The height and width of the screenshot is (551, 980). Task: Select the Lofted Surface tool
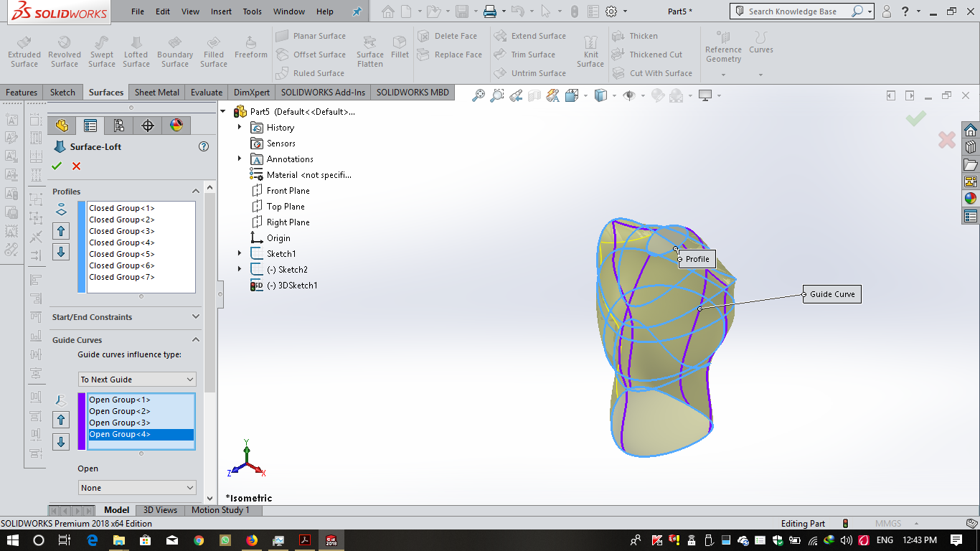[x=136, y=51]
